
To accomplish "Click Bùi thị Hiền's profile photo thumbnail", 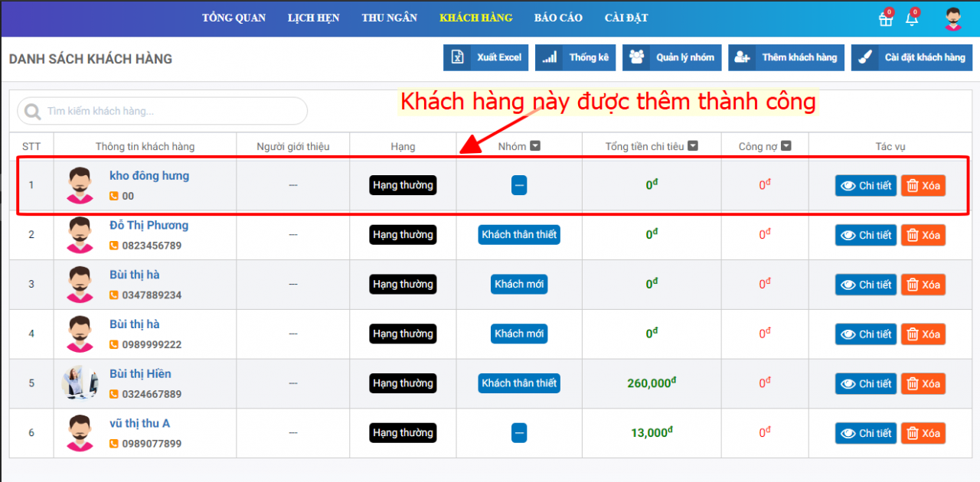I will pos(80,383).
